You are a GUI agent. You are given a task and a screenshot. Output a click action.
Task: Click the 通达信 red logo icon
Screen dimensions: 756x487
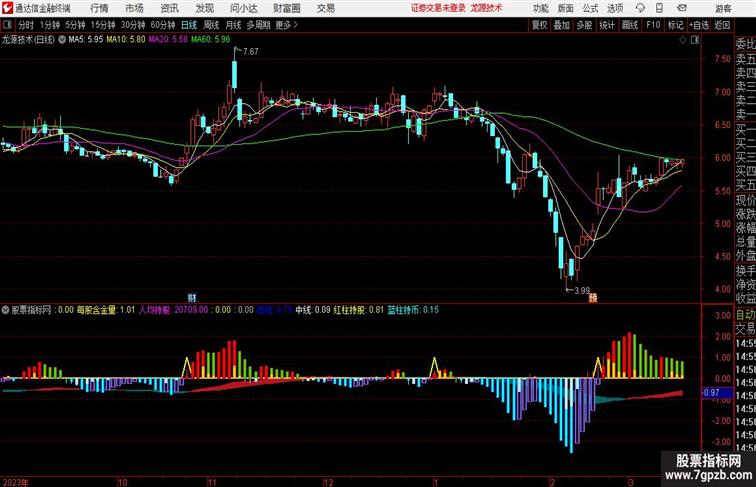point(7,8)
